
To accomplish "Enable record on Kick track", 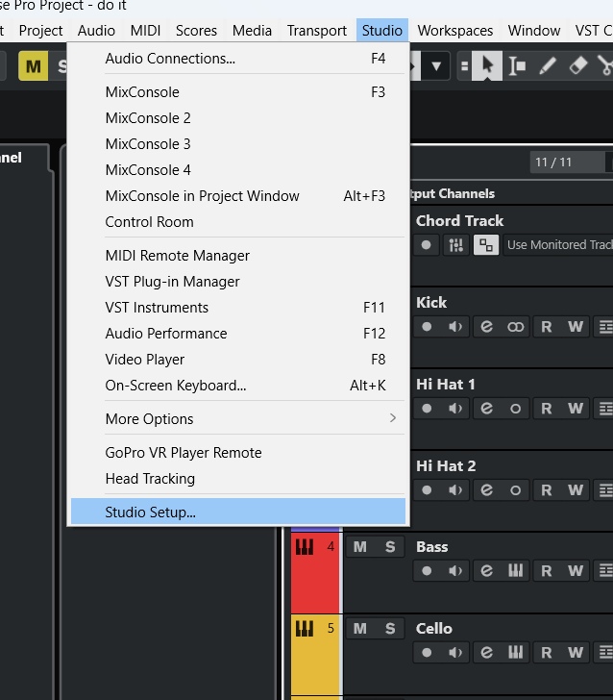I will point(427,327).
